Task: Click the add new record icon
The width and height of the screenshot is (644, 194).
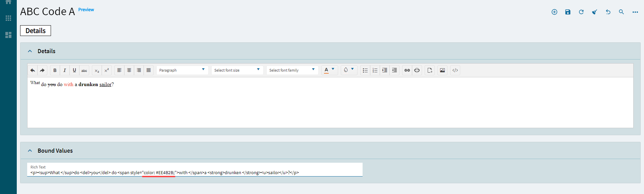Action: pos(554,12)
